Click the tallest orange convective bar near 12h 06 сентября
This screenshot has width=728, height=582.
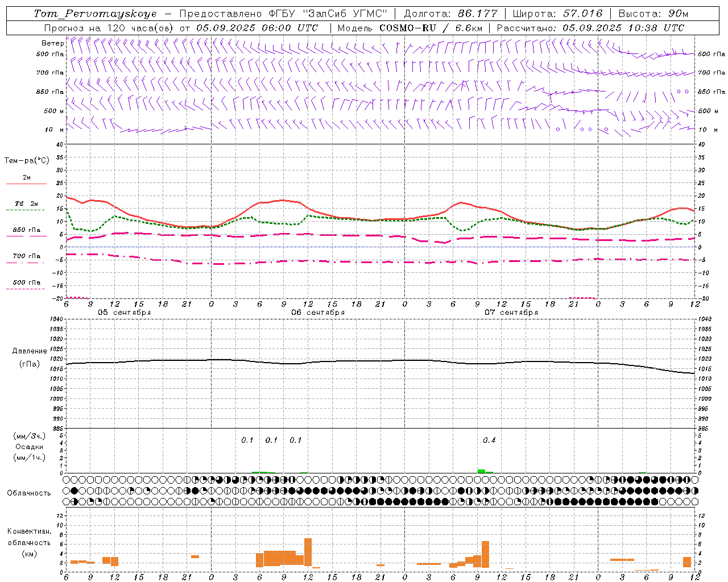click(x=308, y=552)
